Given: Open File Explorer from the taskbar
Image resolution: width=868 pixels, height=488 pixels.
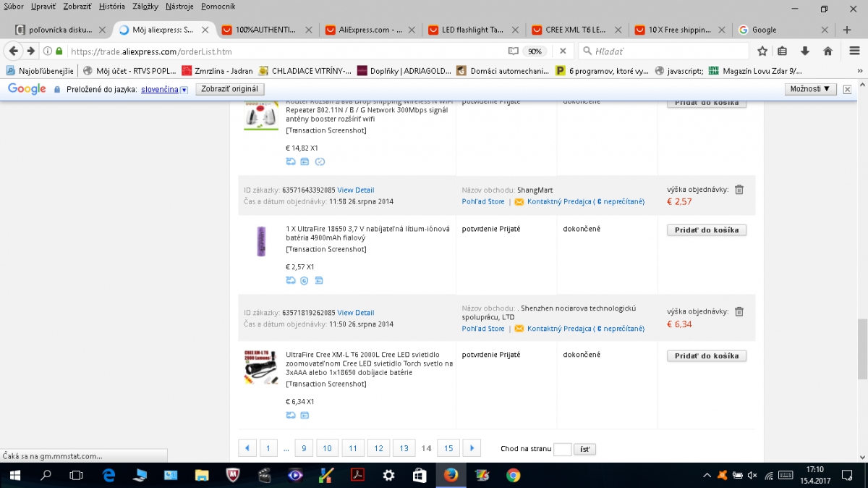Looking at the screenshot, I should click(202, 476).
